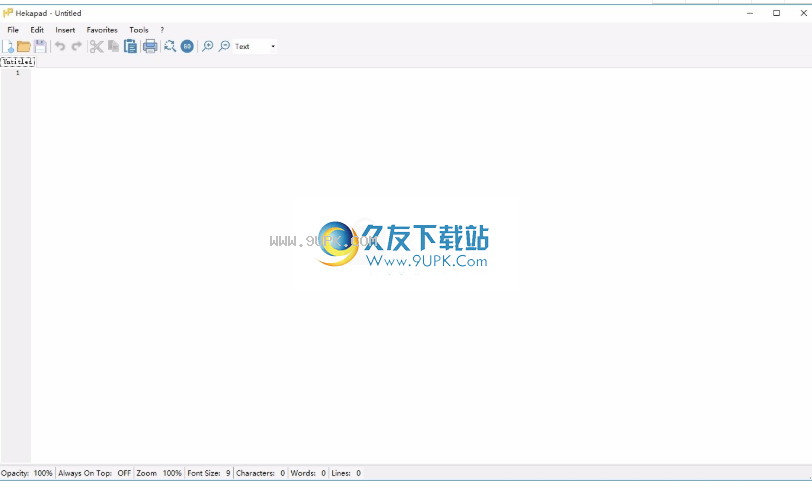This screenshot has height=488, width=812.
Task: Open the File menu
Action: coord(13,30)
